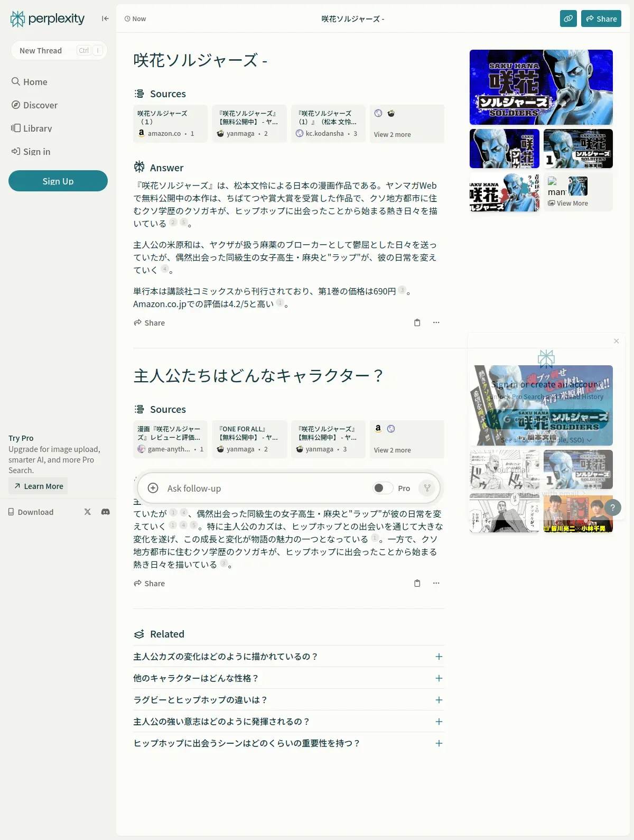634x840 pixels.
Task: Click the submit button in the follow-up box
Action: 427,488
